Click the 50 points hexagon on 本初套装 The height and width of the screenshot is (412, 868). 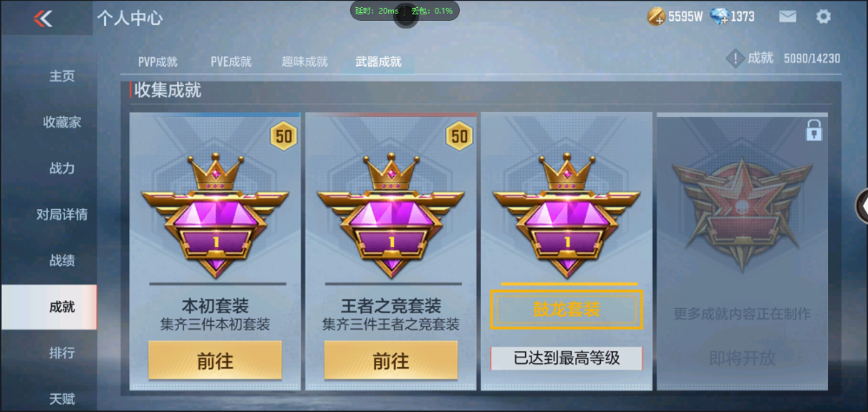(284, 136)
